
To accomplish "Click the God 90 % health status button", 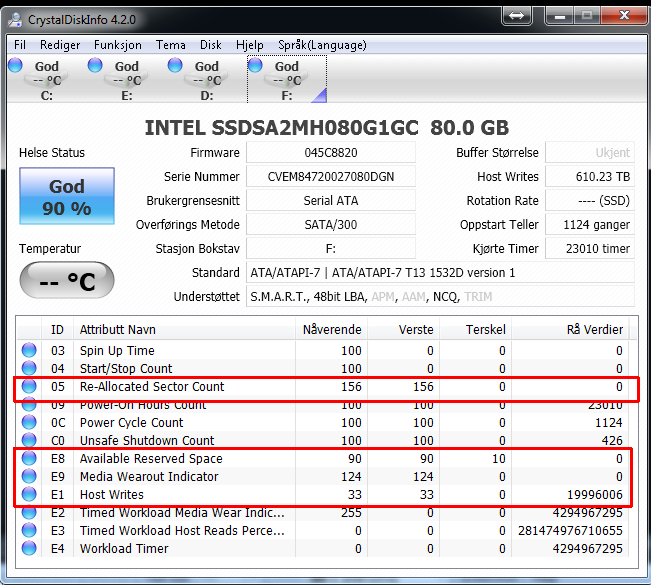I will 67,196.
